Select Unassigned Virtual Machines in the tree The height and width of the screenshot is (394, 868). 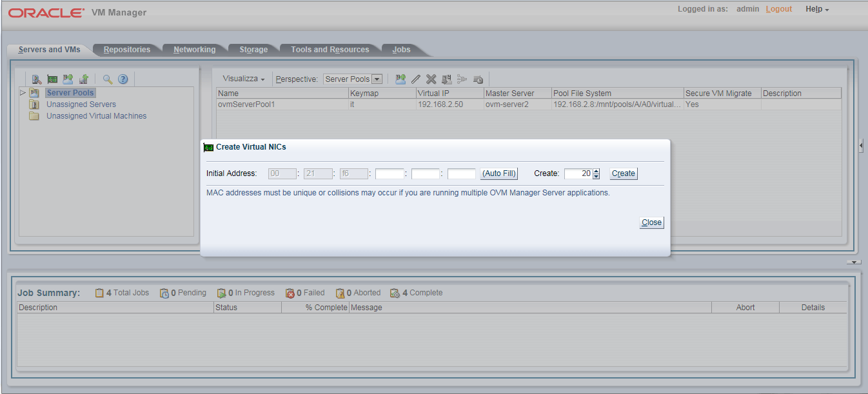point(97,116)
